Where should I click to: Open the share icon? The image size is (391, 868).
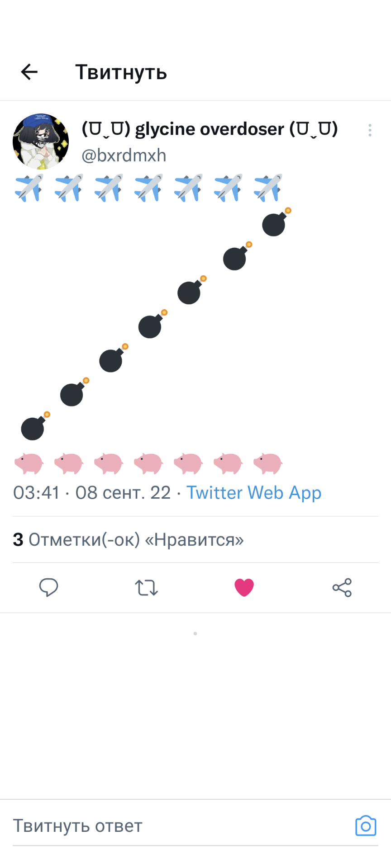click(x=342, y=588)
